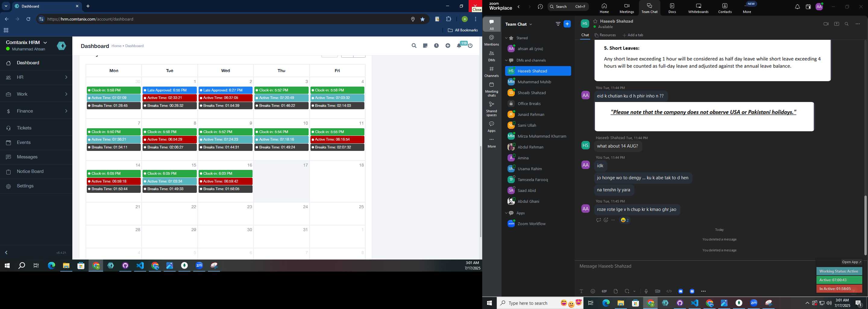Search within Haseeb Shahzad chat
This screenshot has width=868, height=309.
tap(847, 24)
